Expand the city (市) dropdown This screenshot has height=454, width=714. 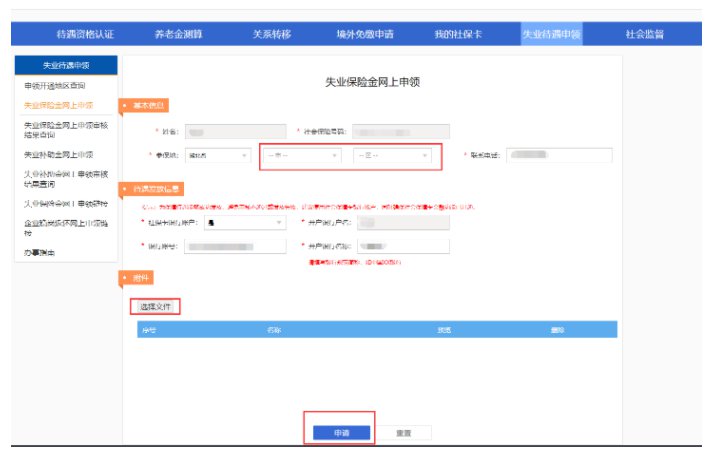[302, 155]
